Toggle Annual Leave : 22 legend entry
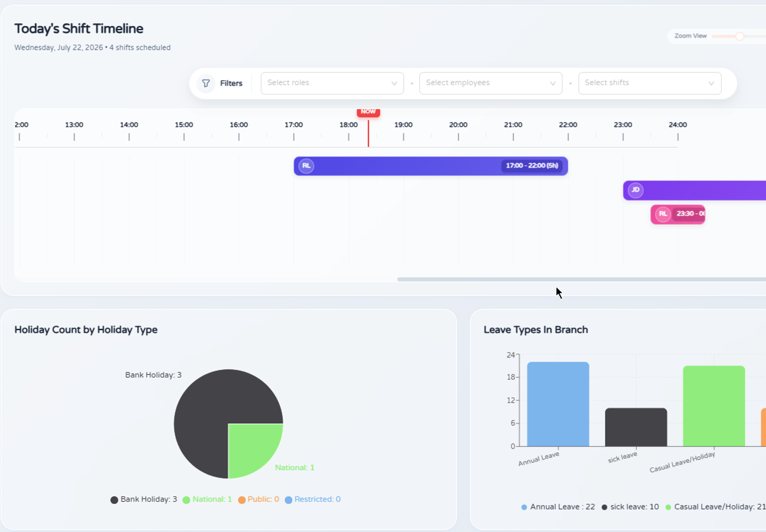Viewport: 766px width, 532px height. 558,507
